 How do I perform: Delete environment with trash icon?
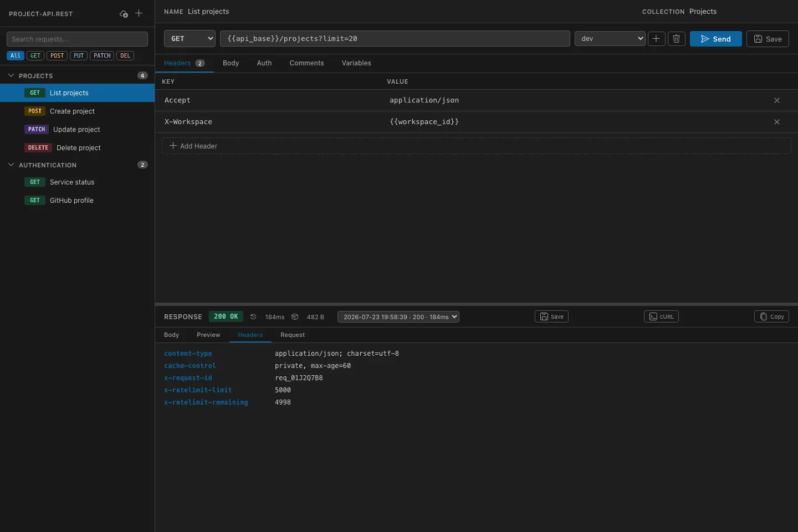tap(677, 39)
